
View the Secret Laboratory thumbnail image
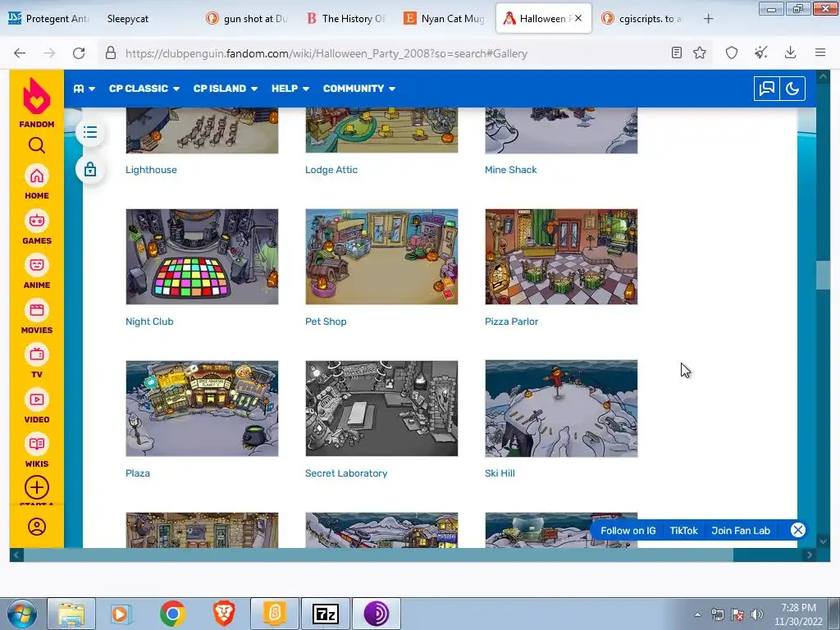pyautogui.click(x=381, y=409)
